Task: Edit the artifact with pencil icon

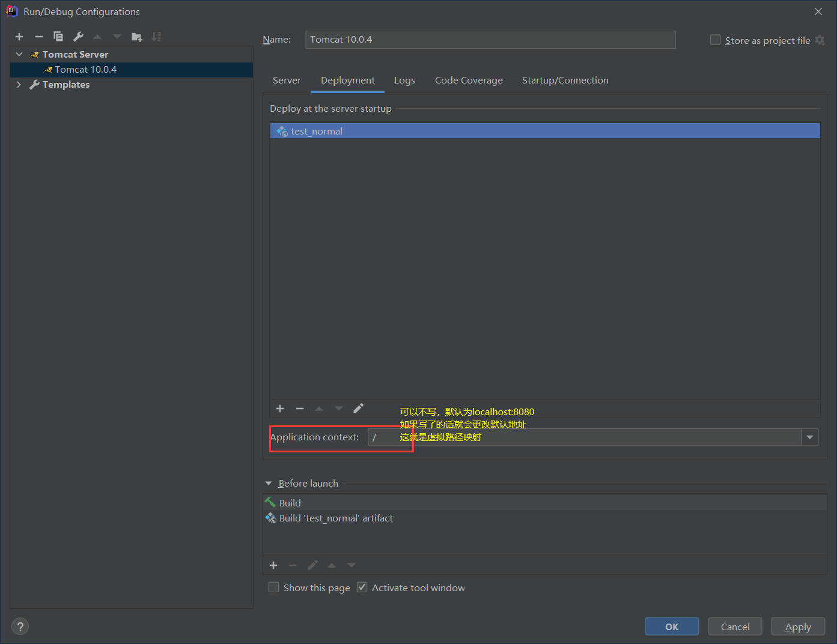Action: point(358,409)
